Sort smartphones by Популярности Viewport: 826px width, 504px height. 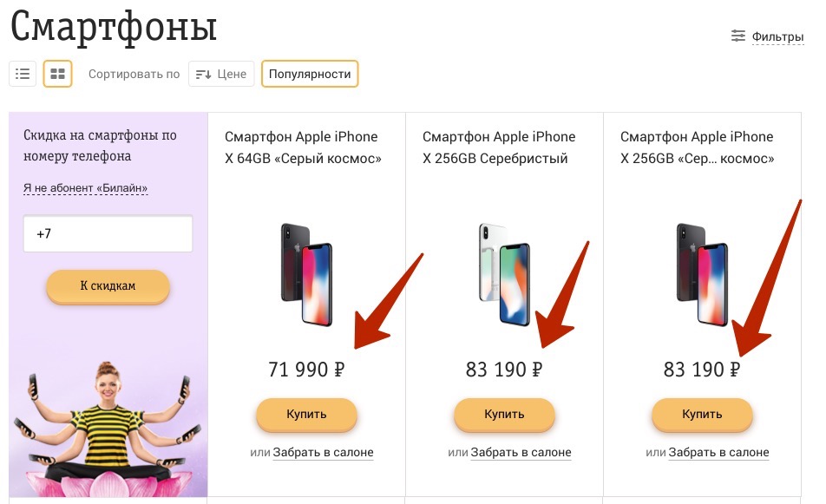tap(310, 74)
